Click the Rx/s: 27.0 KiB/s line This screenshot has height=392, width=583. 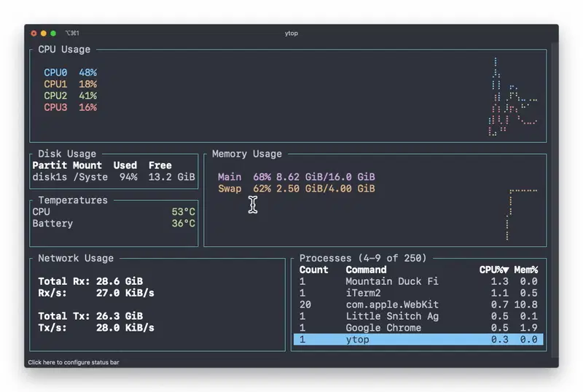click(x=96, y=293)
